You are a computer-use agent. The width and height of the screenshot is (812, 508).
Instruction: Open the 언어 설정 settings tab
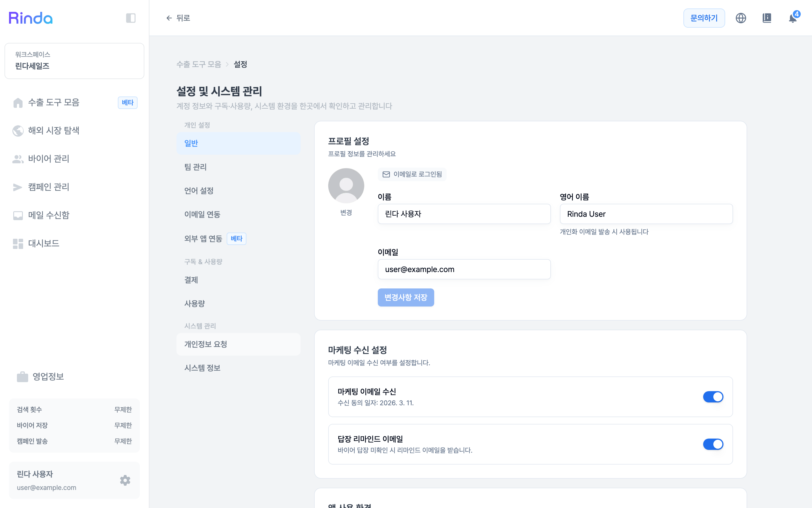(238, 190)
